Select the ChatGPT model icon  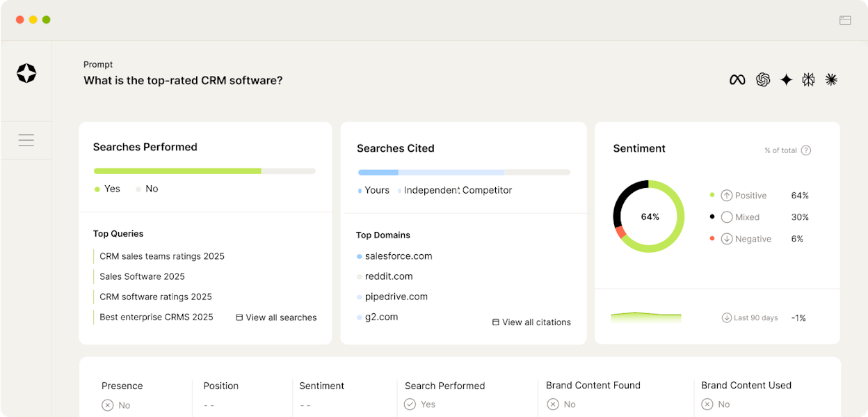763,80
